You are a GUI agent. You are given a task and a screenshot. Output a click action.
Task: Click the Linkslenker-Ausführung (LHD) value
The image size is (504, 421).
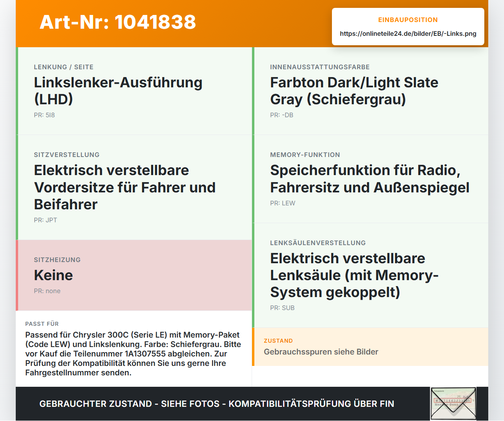coord(118,90)
